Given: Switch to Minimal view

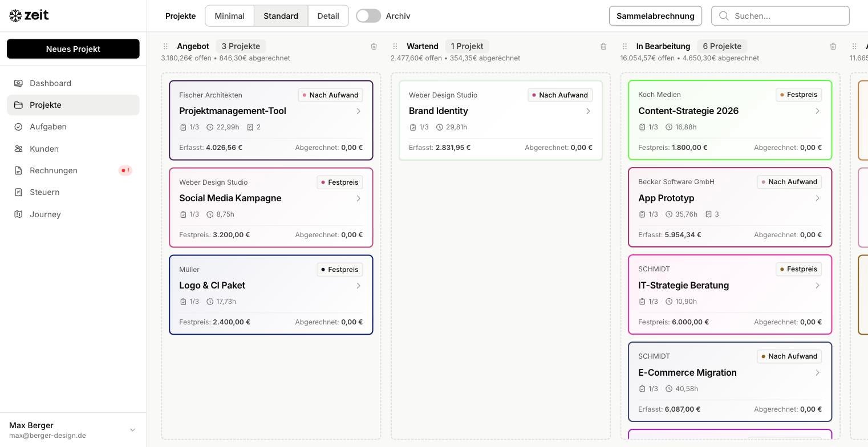Looking at the screenshot, I should 229,16.
